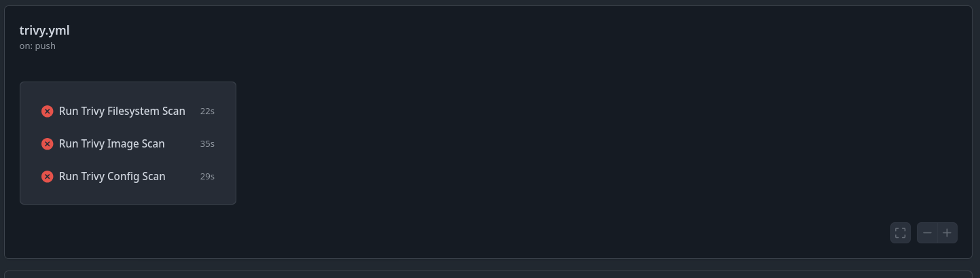Viewport: 980px width, 278px height.
Task: Click the "on: push" trigger label
Action: [x=37, y=46]
